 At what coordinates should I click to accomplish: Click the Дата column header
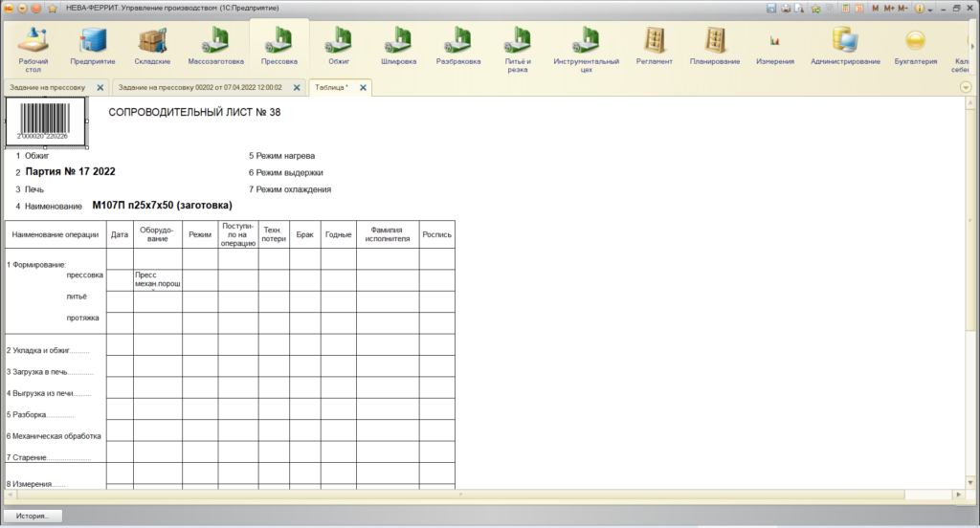coord(120,235)
